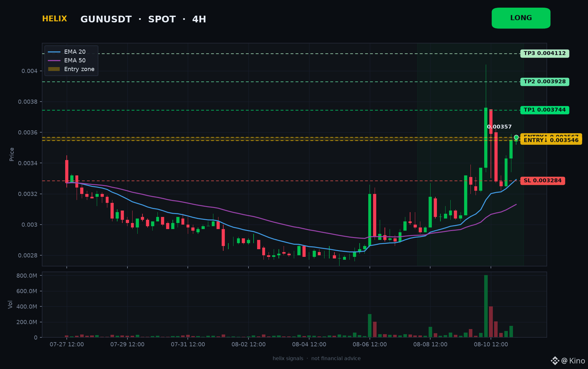
Task: Click the Entry zone legend color swatch
Action: coord(54,69)
